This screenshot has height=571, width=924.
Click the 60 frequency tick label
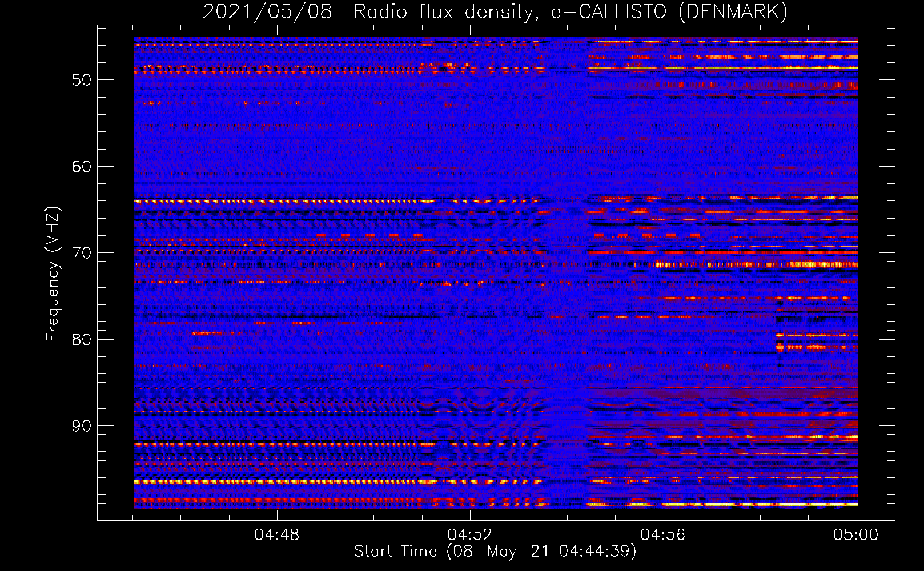(82, 167)
